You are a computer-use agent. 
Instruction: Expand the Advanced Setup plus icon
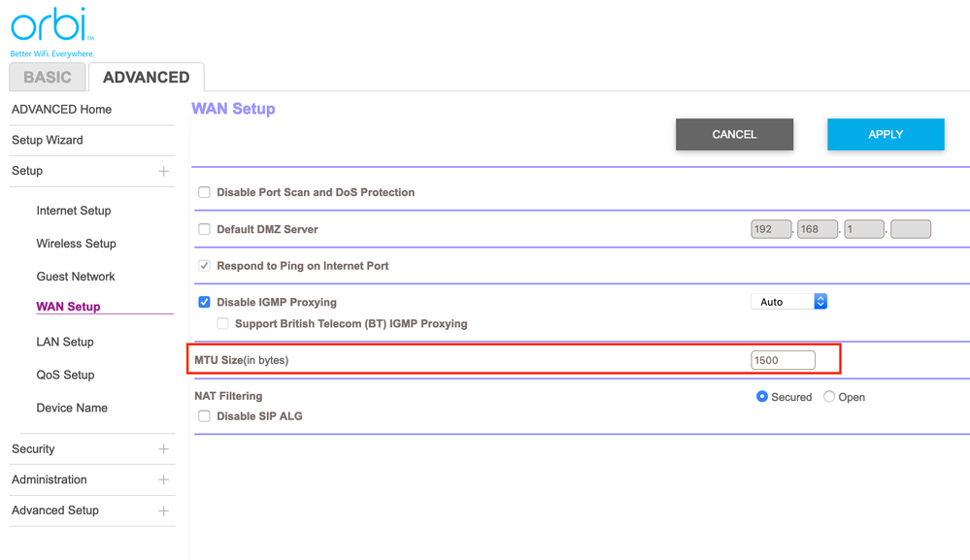pos(163,511)
